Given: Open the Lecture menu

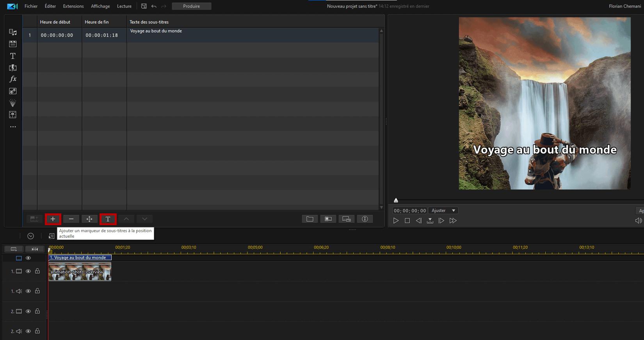Looking at the screenshot, I should [124, 6].
